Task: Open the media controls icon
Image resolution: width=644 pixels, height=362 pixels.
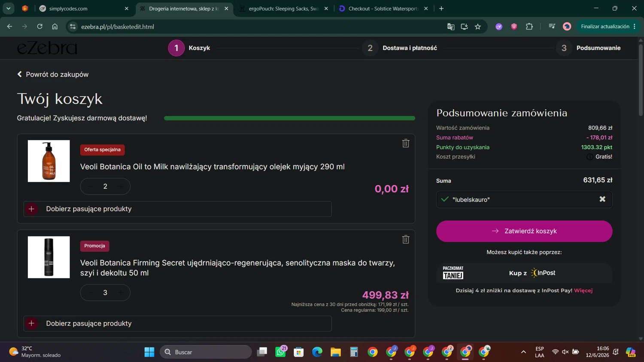Action: pos(552,27)
